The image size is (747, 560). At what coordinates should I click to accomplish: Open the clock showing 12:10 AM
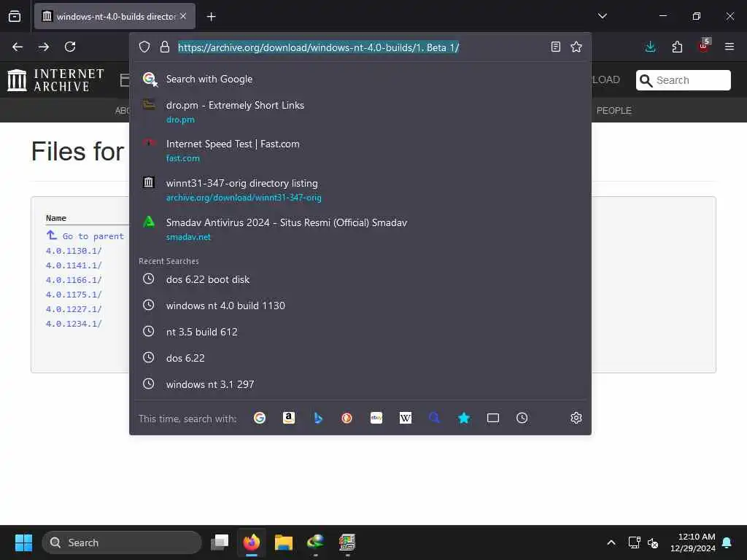tap(693, 542)
